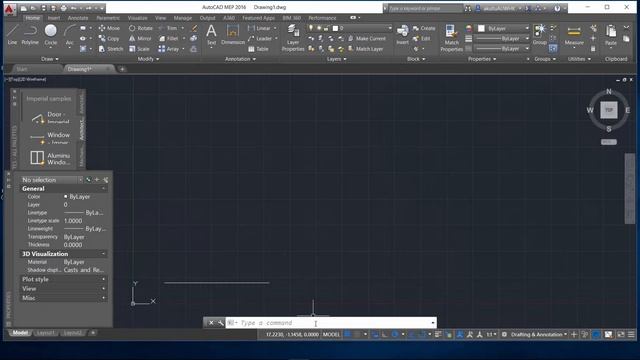This screenshot has width=640, height=360.
Task: Click the Match Layer button
Action: (x=366, y=49)
